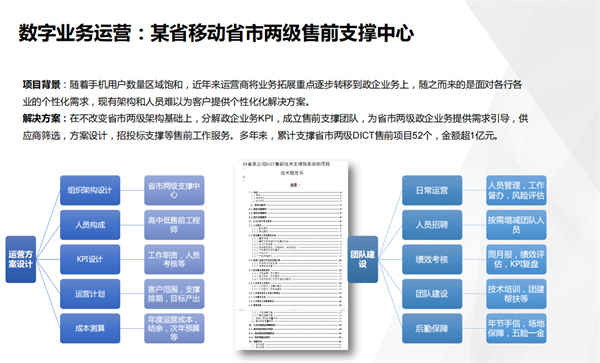This screenshot has height=363, width=600.
Task: Click the 运营计划 box
Action: 90,294
